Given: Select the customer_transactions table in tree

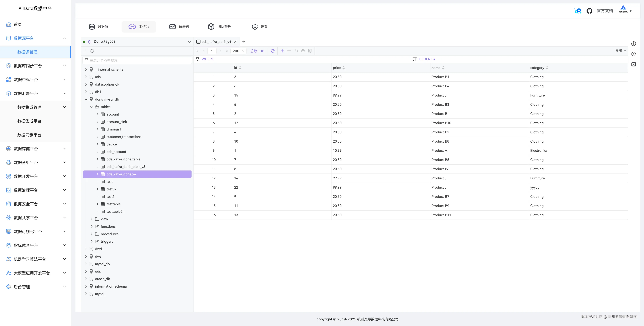Looking at the screenshot, I should (x=124, y=137).
